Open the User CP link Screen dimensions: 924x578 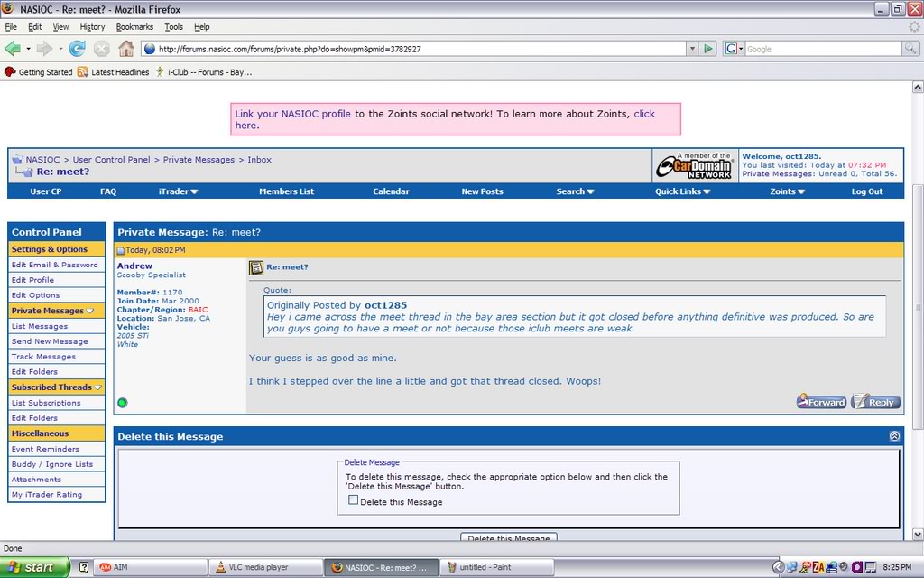pyautogui.click(x=45, y=191)
